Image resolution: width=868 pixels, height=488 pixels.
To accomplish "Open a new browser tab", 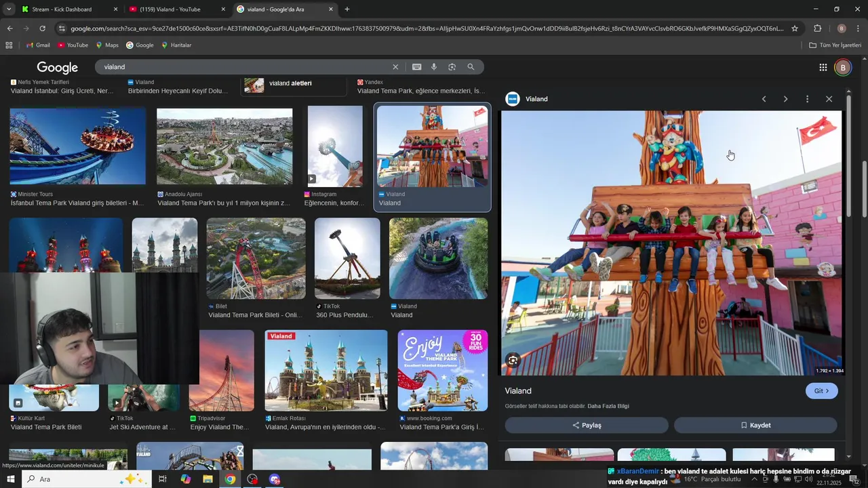I will pyautogui.click(x=347, y=9).
